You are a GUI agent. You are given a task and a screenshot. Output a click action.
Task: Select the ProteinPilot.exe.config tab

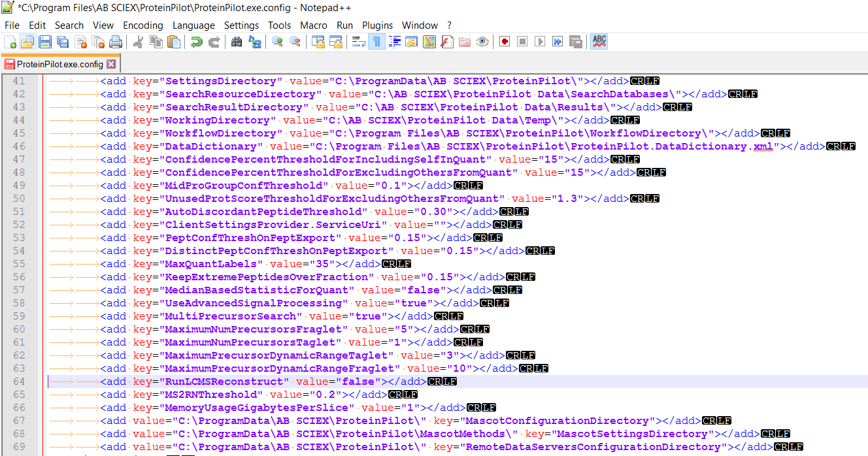pyautogui.click(x=60, y=64)
